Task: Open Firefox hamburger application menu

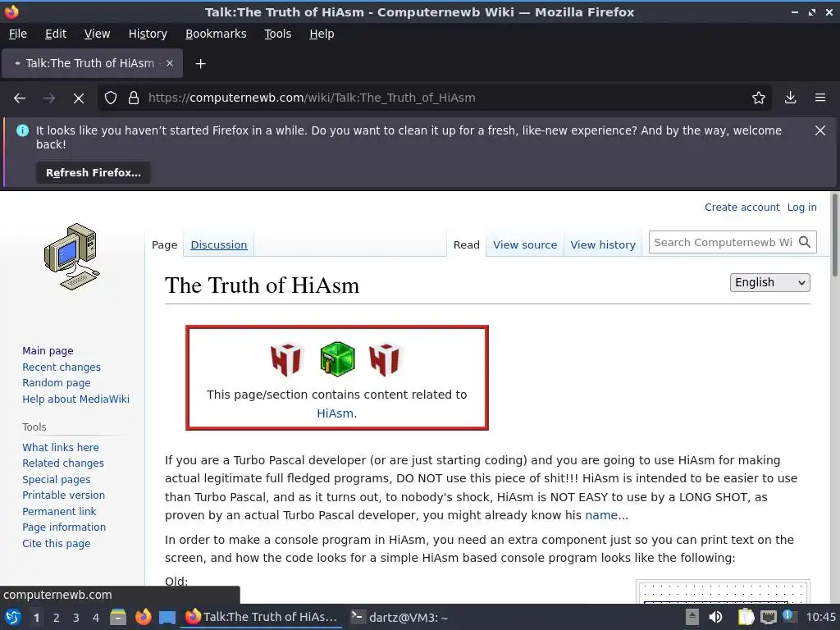Action: pos(820,98)
